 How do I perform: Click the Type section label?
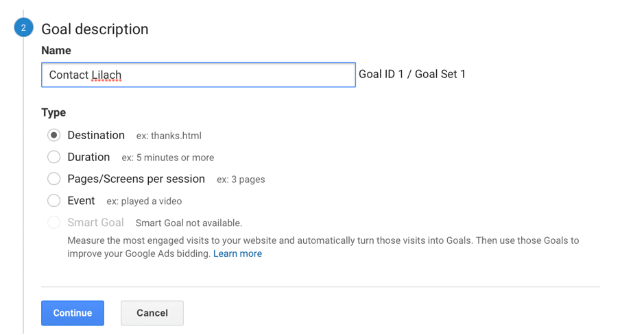(x=53, y=112)
